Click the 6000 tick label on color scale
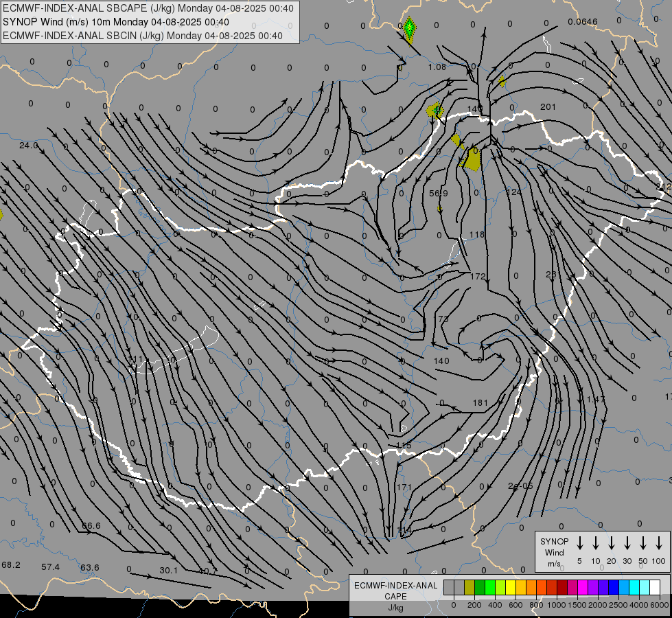 point(659,605)
